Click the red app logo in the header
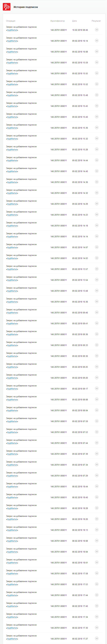Viewport: 107px width, 644px height. (7, 7)
